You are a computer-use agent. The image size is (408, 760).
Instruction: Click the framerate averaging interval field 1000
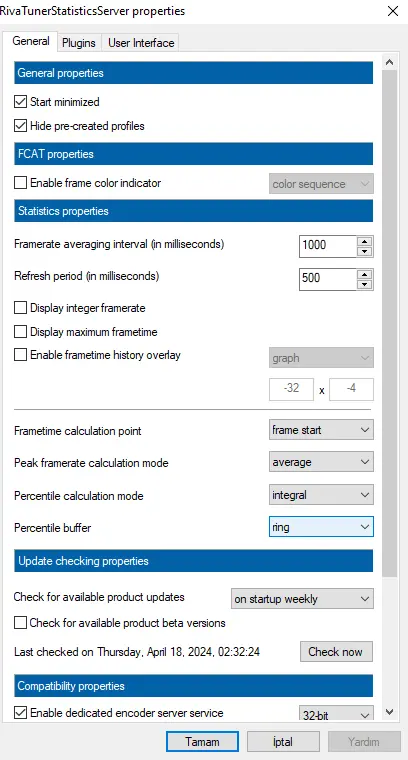[329, 246]
